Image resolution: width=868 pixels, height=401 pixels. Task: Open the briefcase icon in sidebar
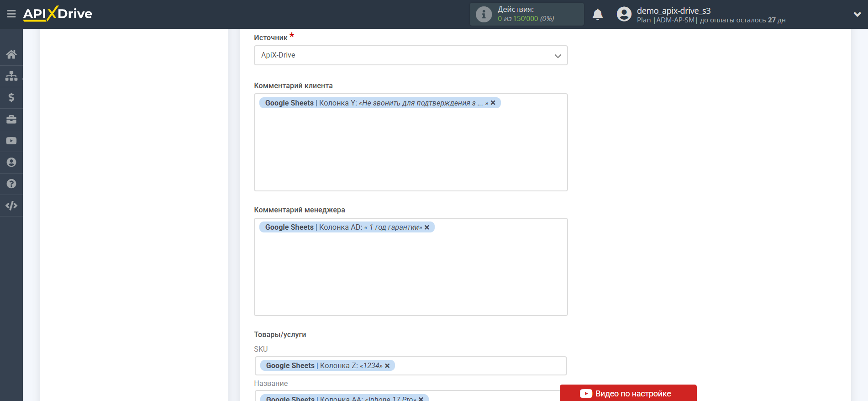[11, 119]
